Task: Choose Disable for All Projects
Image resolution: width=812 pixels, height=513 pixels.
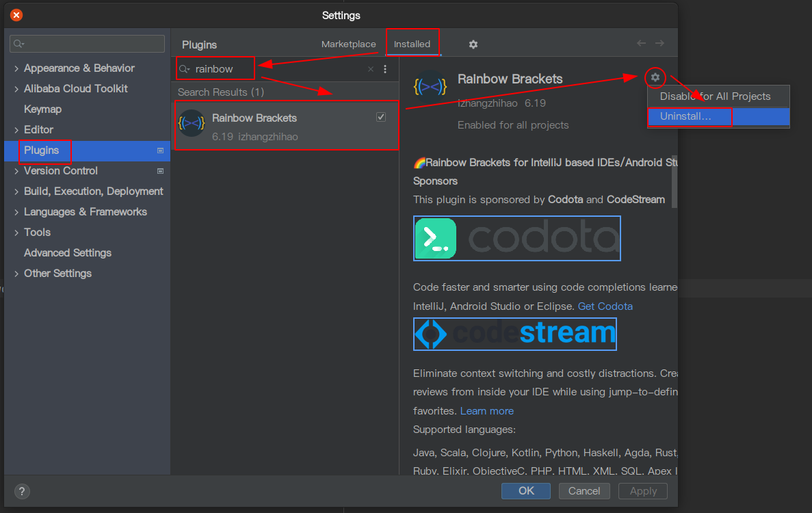Action: point(718,96)
